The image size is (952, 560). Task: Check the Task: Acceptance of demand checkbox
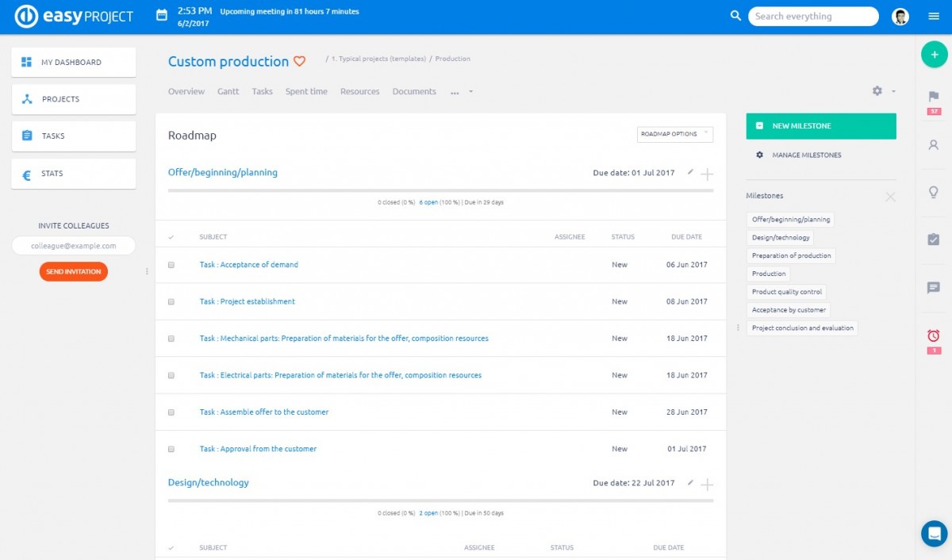click(x=171, y=264)
